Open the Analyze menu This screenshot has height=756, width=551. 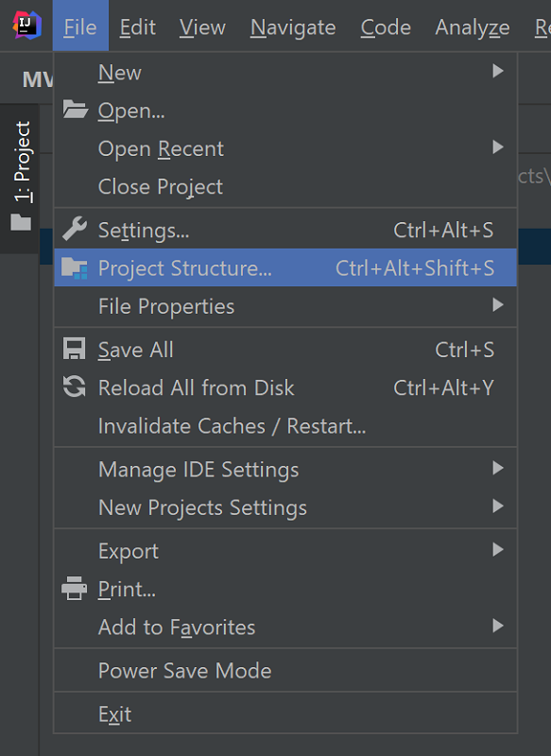pyautogui.click(x=473, y=27)
